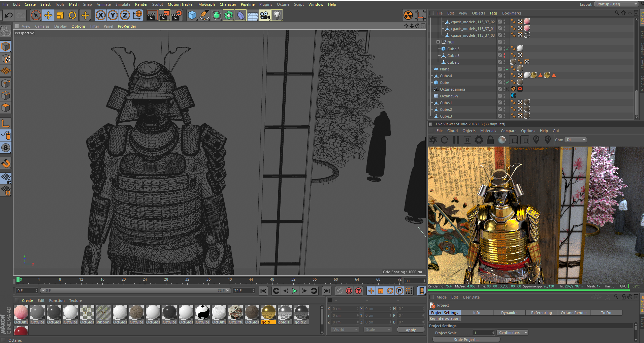Screen dimensions: 644x343
Task: Click the Scale tool icon in the top toolbar
Action: tap(60, 15)
